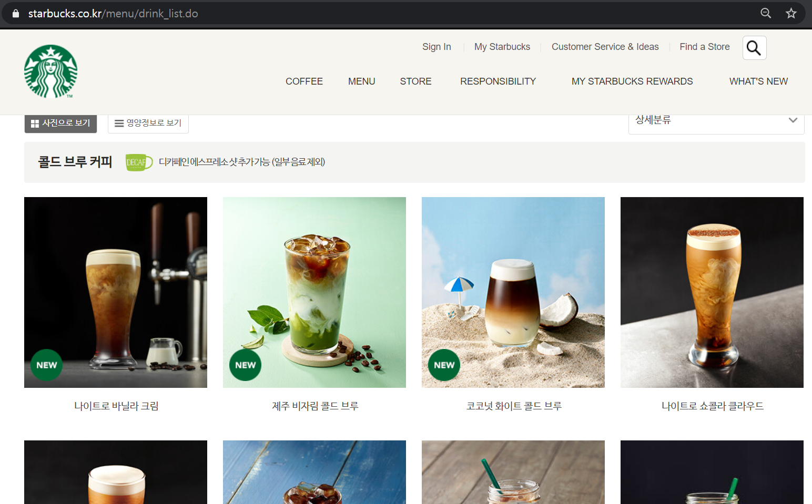Open the RESPONSIBILITY menu
The image size is (812, 504).
498,81
